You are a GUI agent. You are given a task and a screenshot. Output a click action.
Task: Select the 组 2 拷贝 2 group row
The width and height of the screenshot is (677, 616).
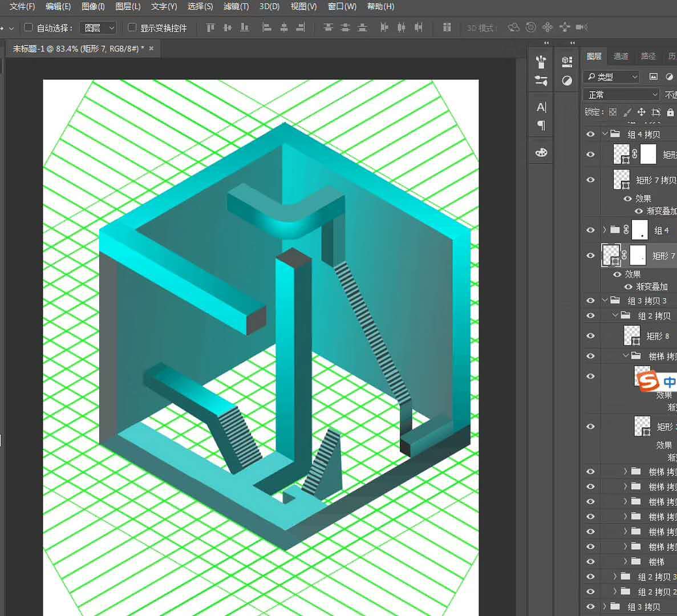click(x=630, y=591)
